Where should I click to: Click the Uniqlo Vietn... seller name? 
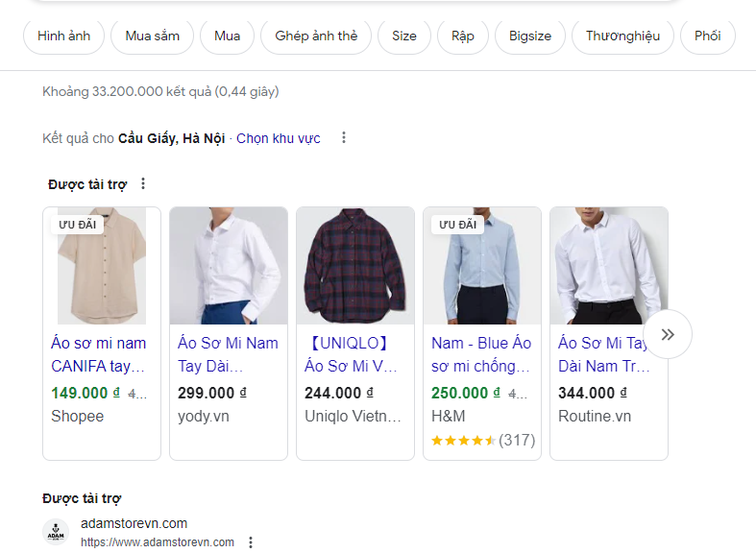(x=353, y=417)
